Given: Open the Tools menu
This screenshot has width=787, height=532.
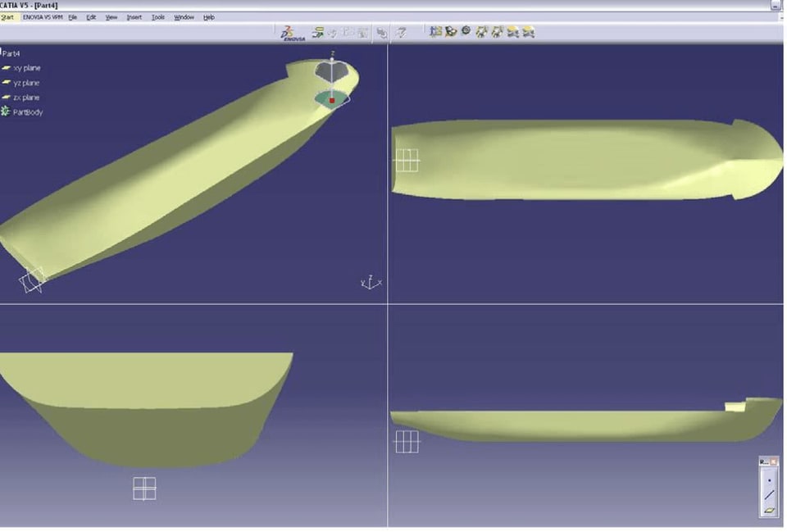Looking at the screenshot, I should (158, 17).
